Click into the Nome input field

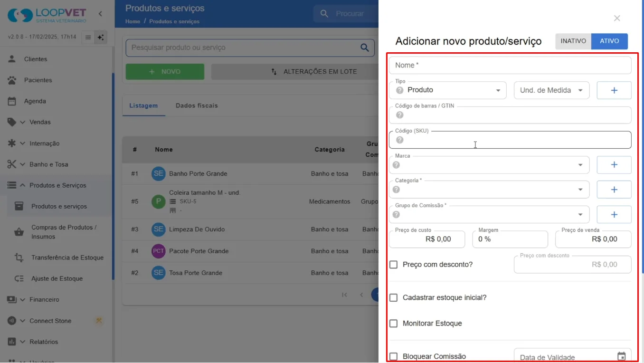pos(510,65)
